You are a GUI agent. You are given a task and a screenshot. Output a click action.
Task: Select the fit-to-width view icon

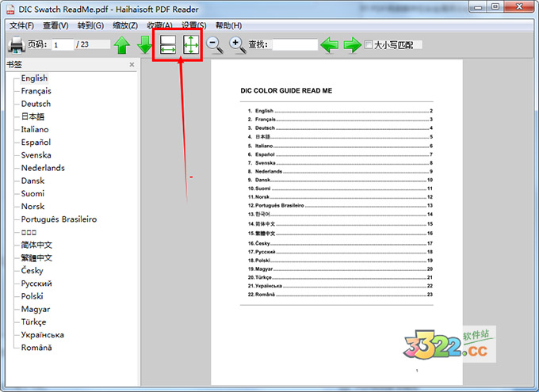[x=168, y=44]
